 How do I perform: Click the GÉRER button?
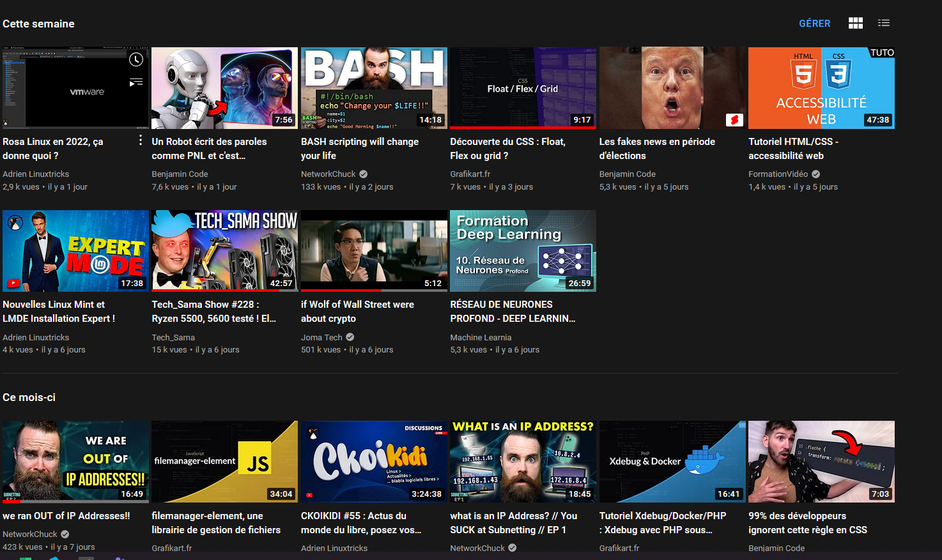click(x=814, y=23)
